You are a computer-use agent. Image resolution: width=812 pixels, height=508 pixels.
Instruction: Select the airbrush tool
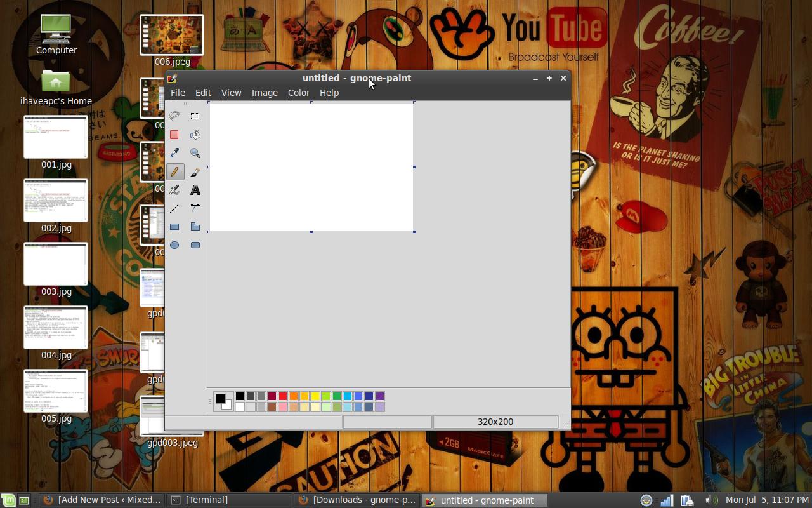click(x=174, y=189)
